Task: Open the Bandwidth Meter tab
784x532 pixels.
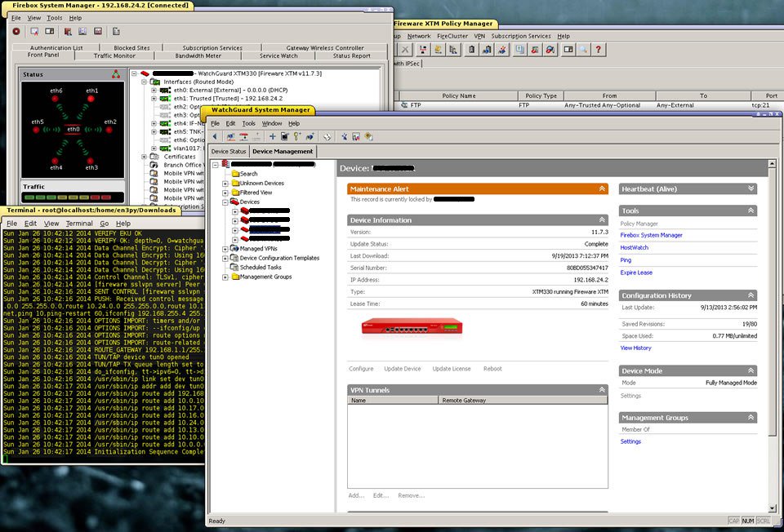Action: point(198,56)
